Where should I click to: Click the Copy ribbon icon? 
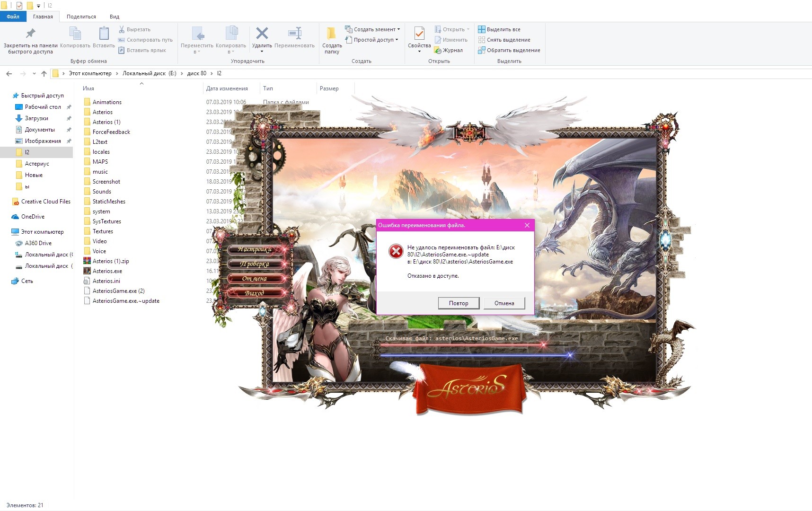coord(75,34)
